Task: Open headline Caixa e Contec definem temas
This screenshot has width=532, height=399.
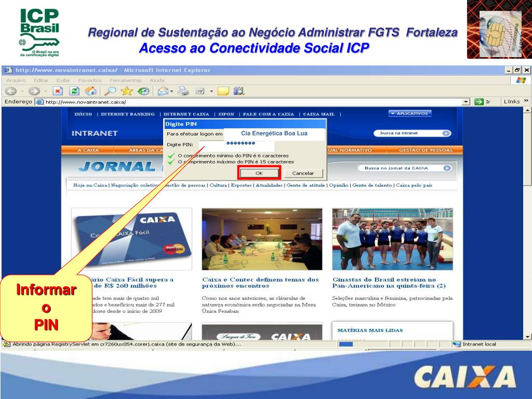Action: 260,283
